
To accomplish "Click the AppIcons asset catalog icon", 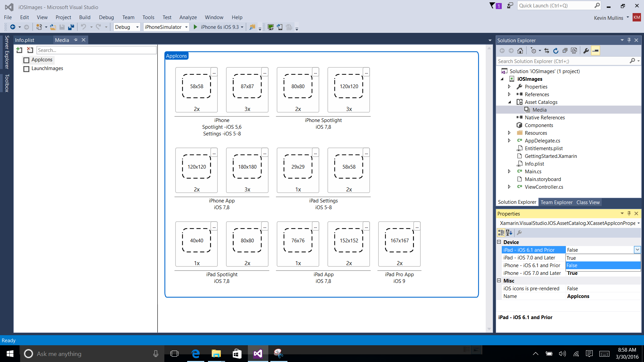I will 26,59.
